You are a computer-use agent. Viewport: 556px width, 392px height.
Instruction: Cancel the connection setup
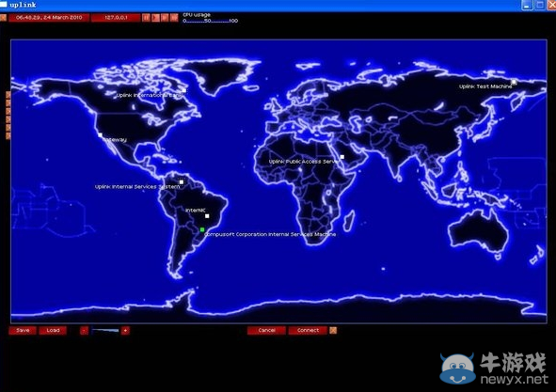pos(266,330)
